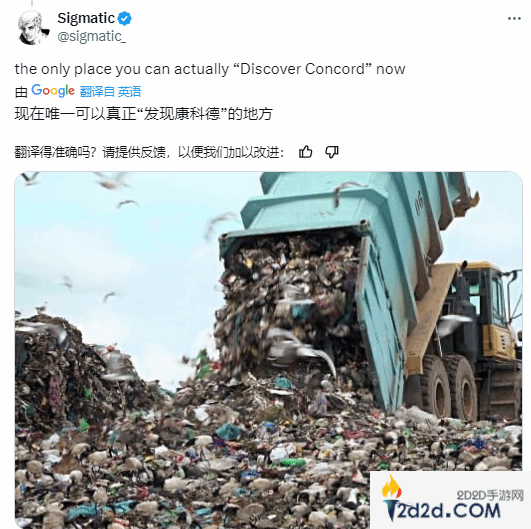The image size is (531, 529).
Task: Click the 2D2D手游网 watermark label
Action: 490,495
